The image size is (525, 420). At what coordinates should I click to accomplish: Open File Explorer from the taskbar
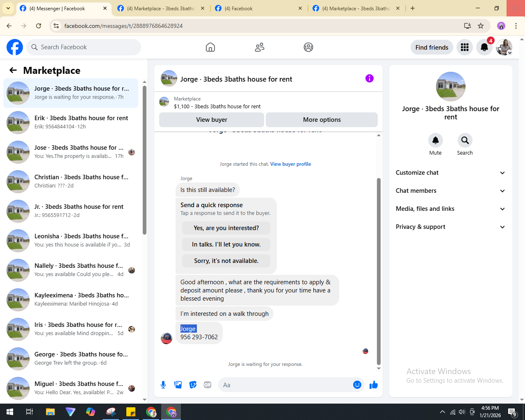pyautogui.click(x=50, y=412)
